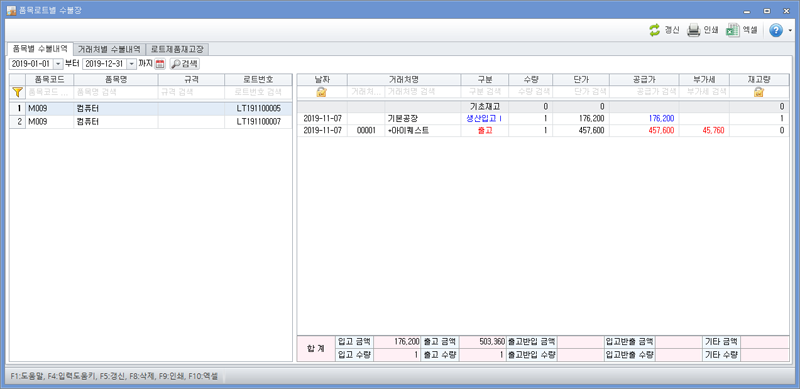Click the 수량 검색 filter field

click(x=531, y=92)
